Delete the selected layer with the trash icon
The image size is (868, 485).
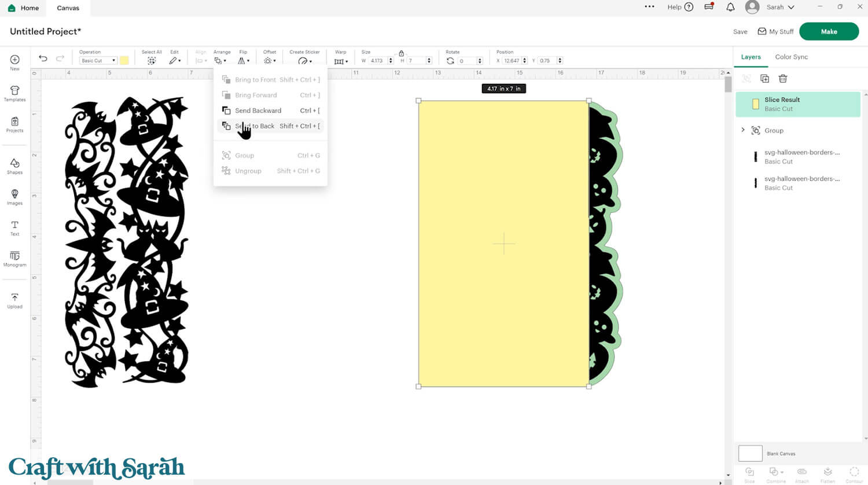(783, 79)
